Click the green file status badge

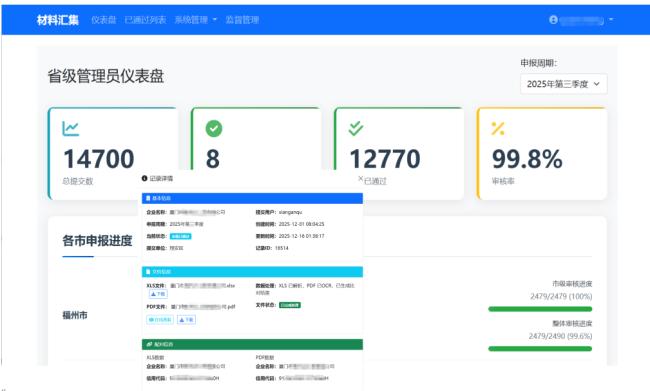click(290, 305)
